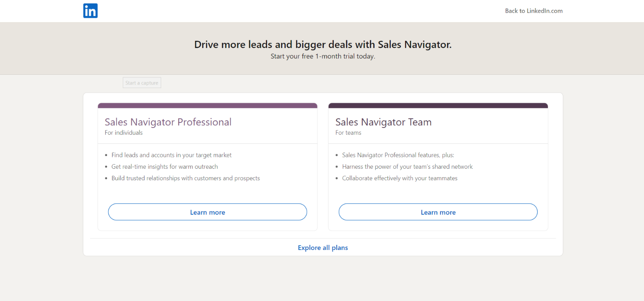644x301 pixels.
Task: Click 'Sales Navigator Professional features, plus:' text
Action: [x=398, y=155]
